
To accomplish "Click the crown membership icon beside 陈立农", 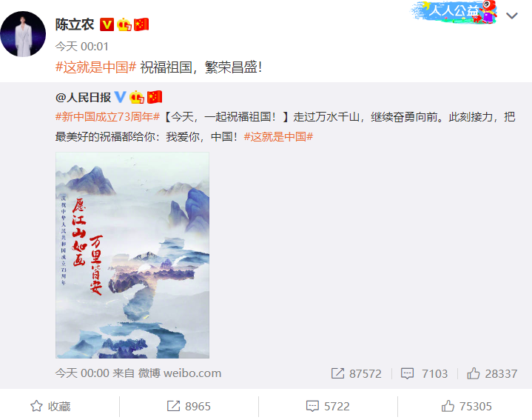I will 124,24.
